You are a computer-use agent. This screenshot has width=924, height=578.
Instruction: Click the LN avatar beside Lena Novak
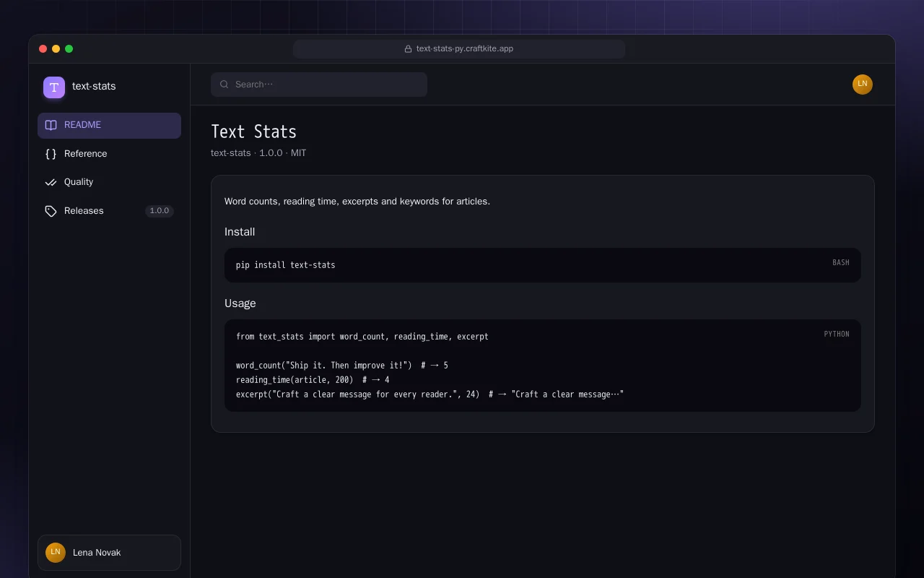point(56,553)
